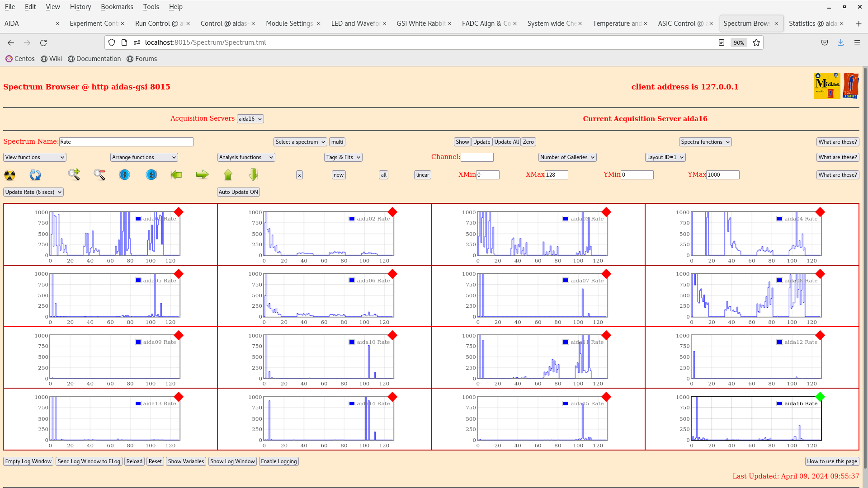Screen dimensions: 868x488
Task: Expand the Analysis functions dropdown
Action: tap(246, 157)
